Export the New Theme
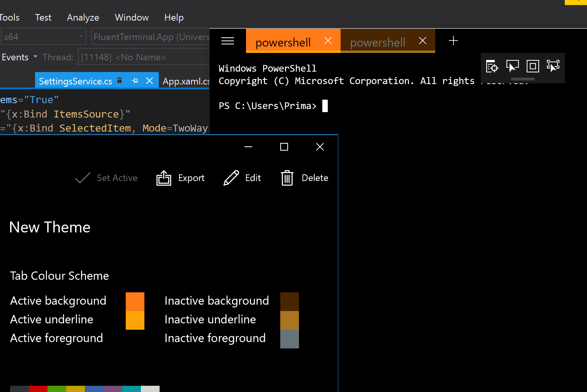The width and height of the screenshot is (587, 392). pyautogui.click(x=180, y=178)
